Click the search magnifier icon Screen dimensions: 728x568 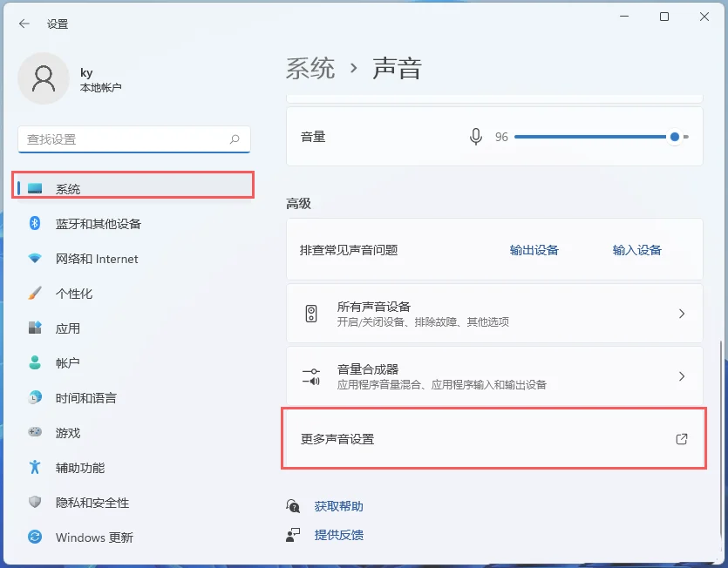point(235,139)
